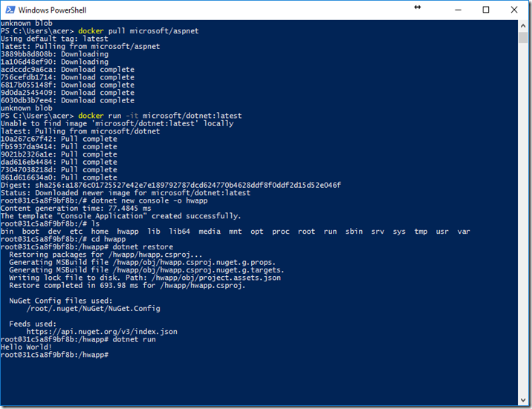
Task: Click the 'Digest: sha256' hash line
Action: [x=171, y=185]
